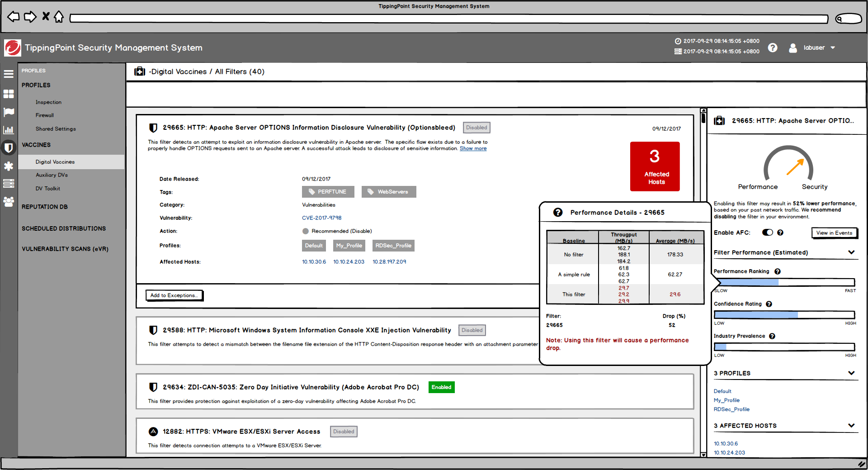
Task: Click the shield icon of filter 29634
Action: pos(153,387)
